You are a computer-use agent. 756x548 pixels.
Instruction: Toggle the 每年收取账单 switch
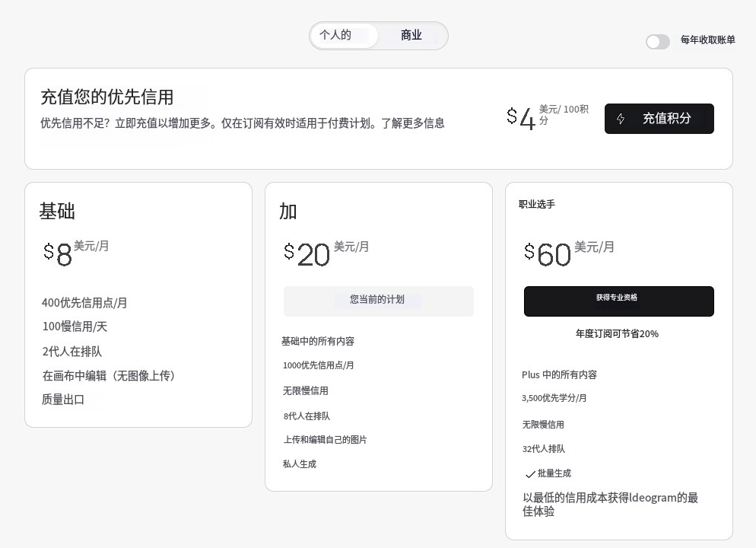point(658,42)
